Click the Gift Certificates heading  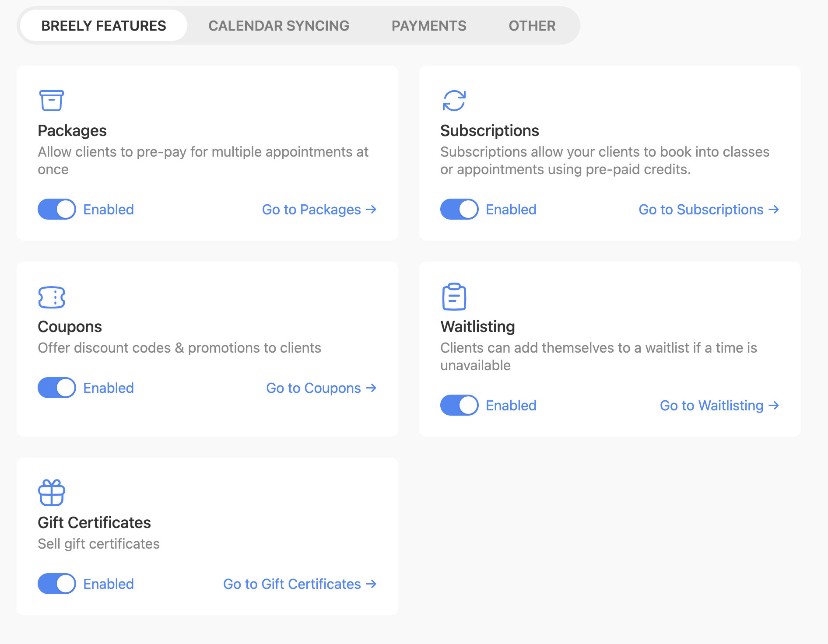pyautogui.click(x=94, y=523)
